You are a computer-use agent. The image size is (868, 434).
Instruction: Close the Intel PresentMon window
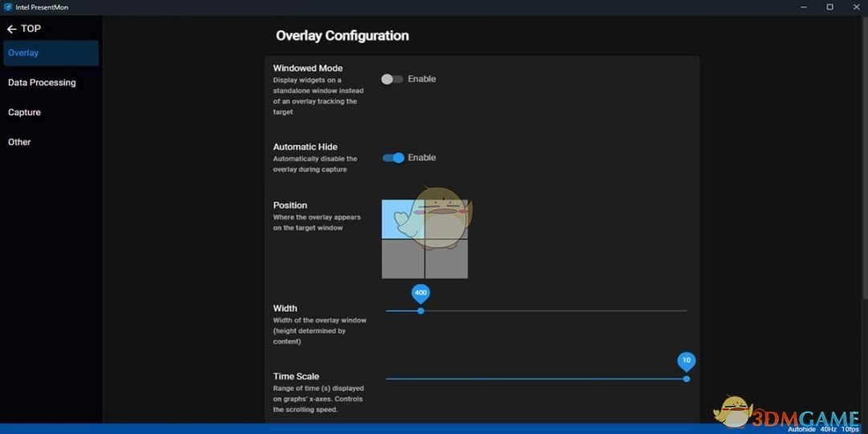click(855, 7)
